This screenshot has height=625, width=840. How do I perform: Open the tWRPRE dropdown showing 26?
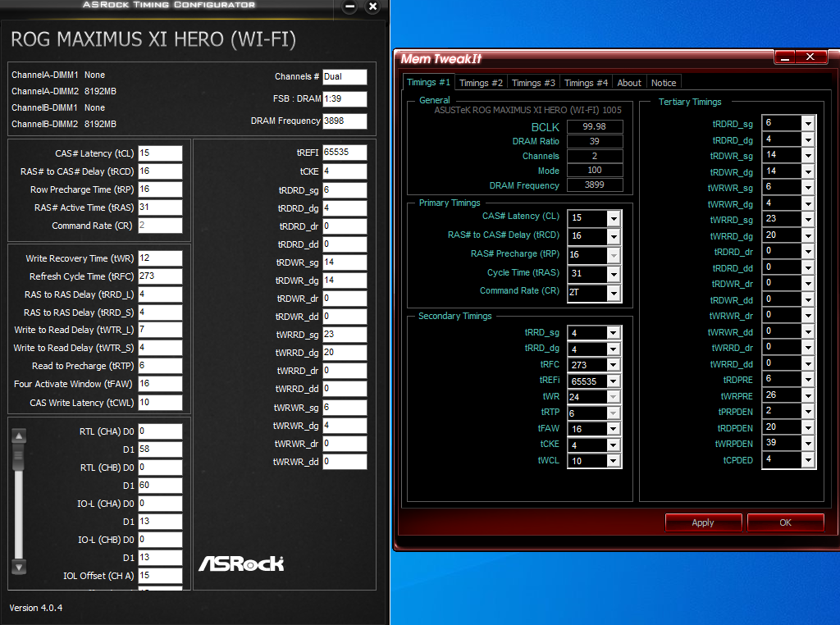(x=808, y=395)
